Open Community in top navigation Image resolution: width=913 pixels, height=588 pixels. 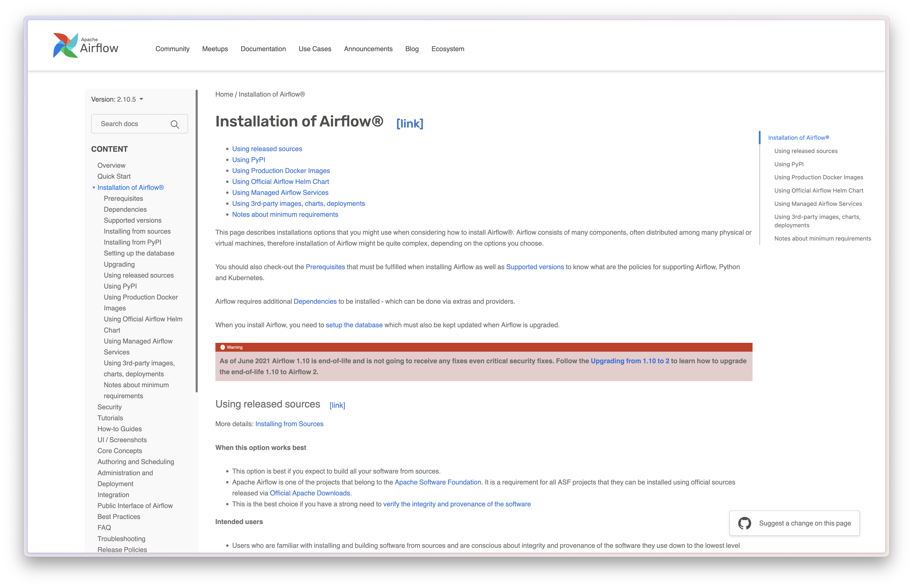(172, 49)
